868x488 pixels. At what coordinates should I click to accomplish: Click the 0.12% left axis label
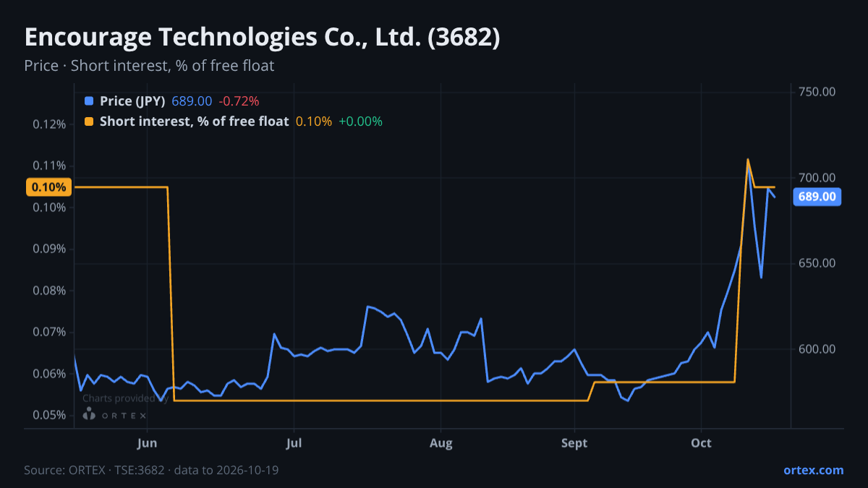(x=50, y=124)
